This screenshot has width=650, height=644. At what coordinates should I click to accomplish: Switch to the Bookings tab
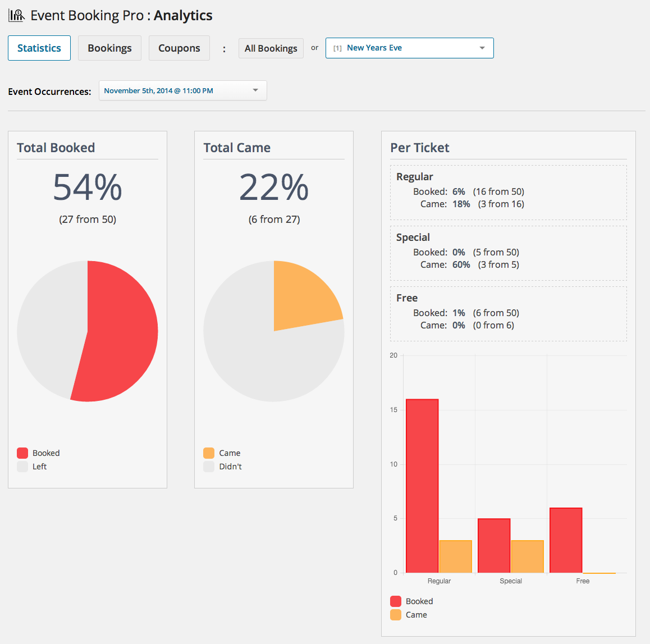109,48
